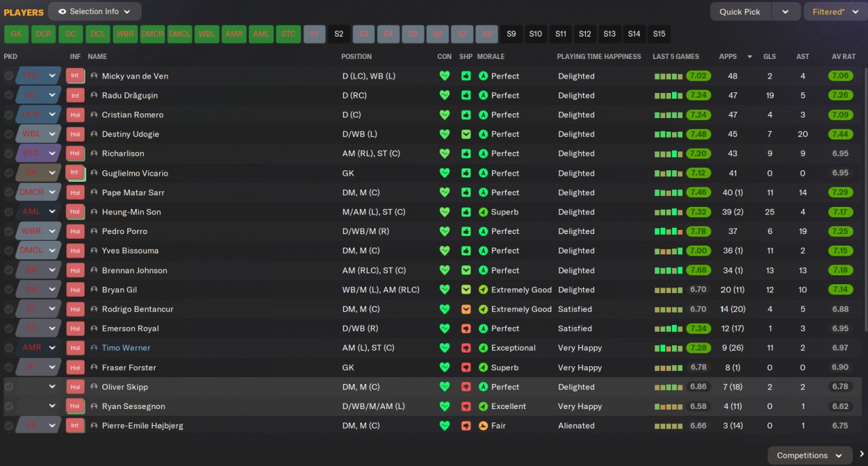The height and width of the screenshot is (466, 868).
Task: Click Pape Matar Sarr's morale icon
Action: coord(484,193)
